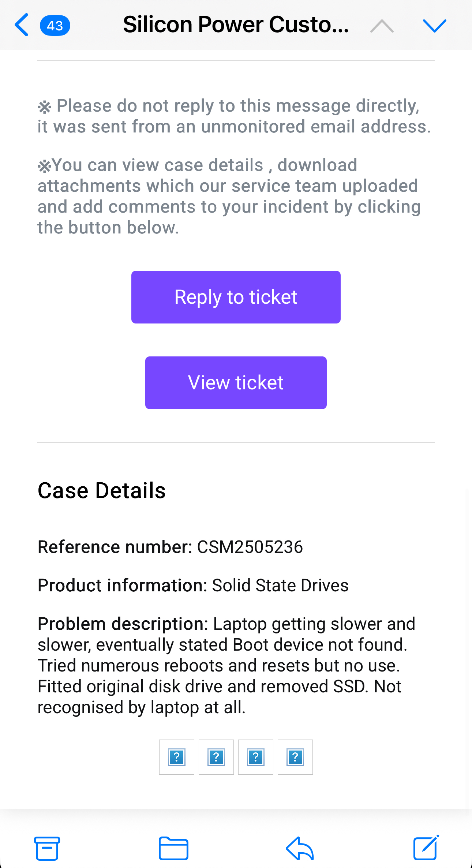Viewport: 472px width, 868px height.
Task: Reply using the curved arrow icon
Action: [x=300, y=848]
